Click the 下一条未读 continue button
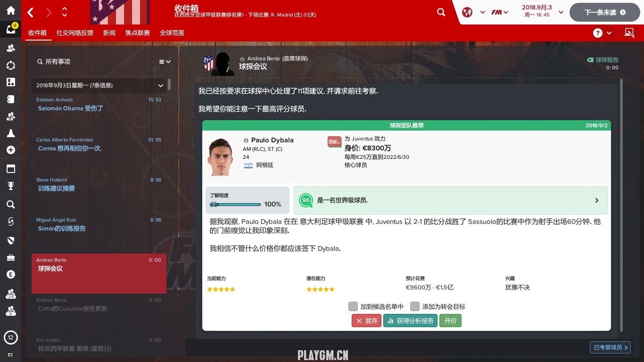Image resolution: width=644 pixels, height=362 pixels. click(605, 12)
